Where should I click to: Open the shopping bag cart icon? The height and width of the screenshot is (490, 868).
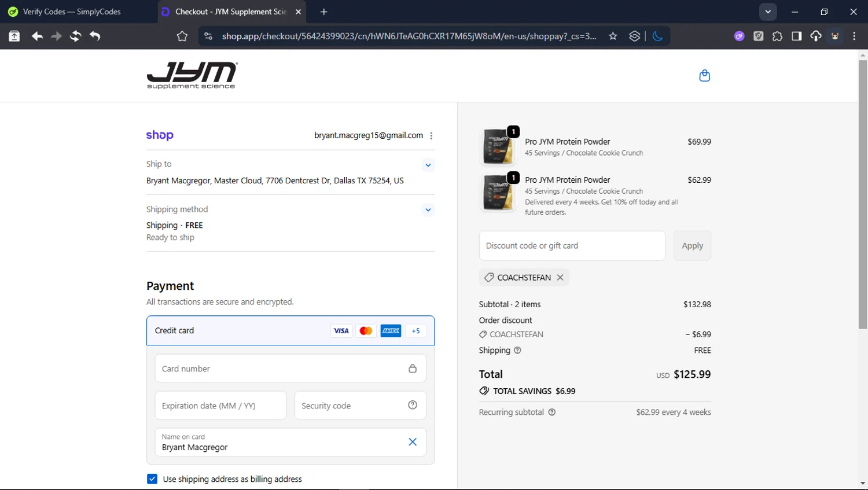[704, 76]
